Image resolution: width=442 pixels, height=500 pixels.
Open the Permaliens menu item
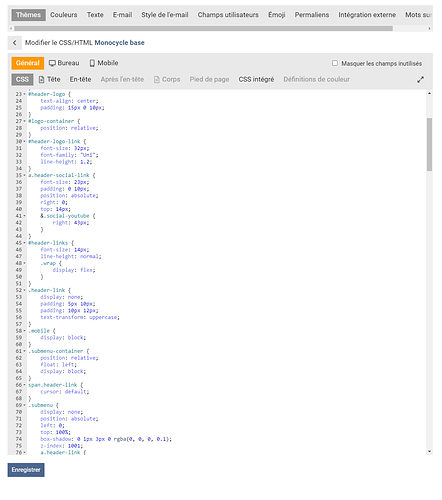312,15
